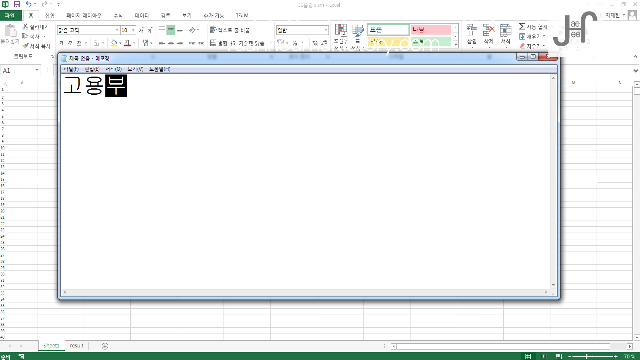
Task: Open the green File tab in Excel
Action: pyautogui.click(x=10, y=16)
